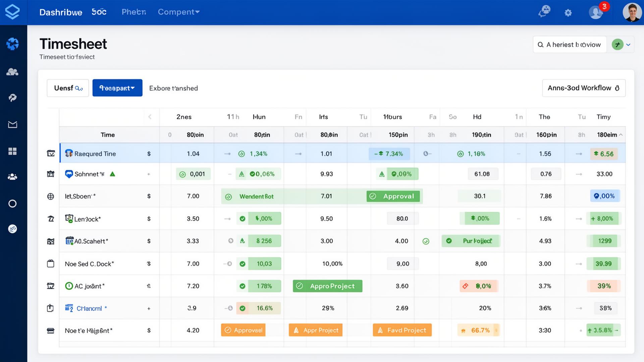Viewport: 644px width, 362px height.
Task: Open the Dashribwe menu item
Action: [x=61, y=12]
